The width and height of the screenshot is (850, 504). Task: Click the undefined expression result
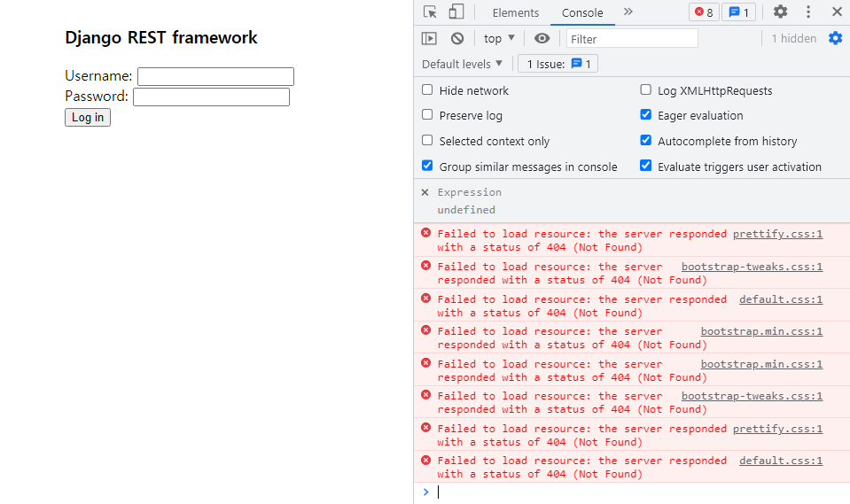pos(466,210)
